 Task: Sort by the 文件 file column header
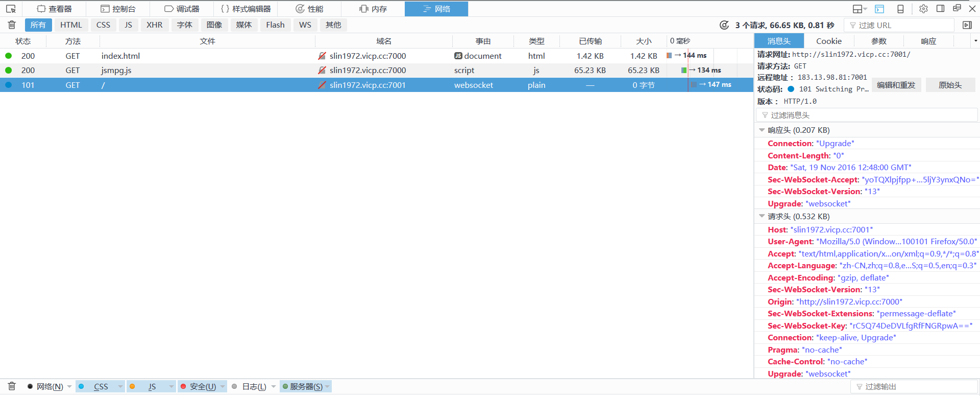pos(207,41)
